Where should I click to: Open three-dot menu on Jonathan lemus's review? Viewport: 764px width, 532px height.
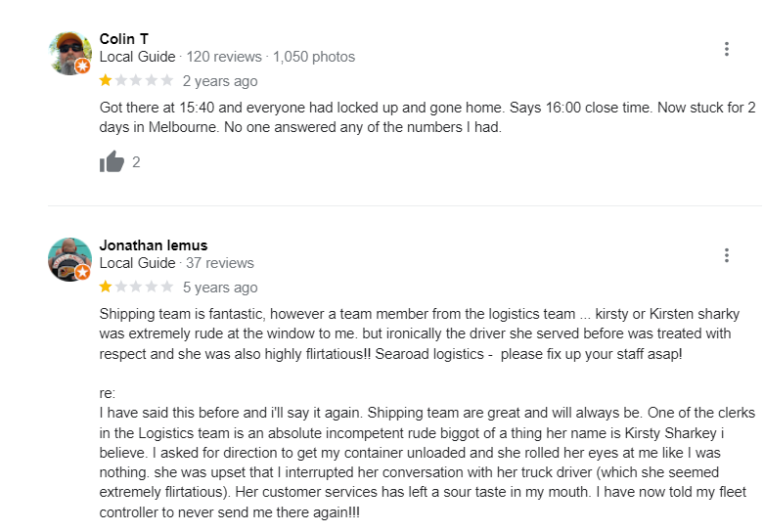pyautogui.click(x=726, y=255)
